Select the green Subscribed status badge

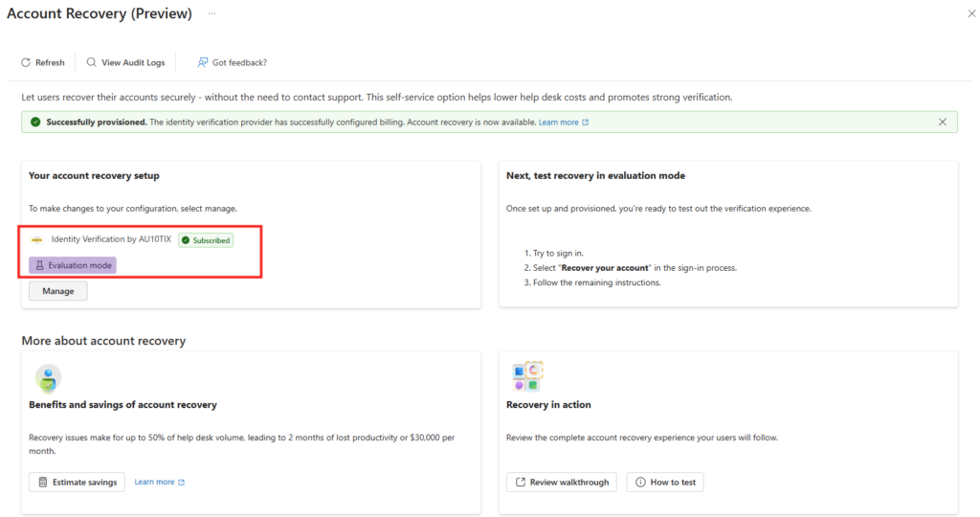tap(206, 240)
